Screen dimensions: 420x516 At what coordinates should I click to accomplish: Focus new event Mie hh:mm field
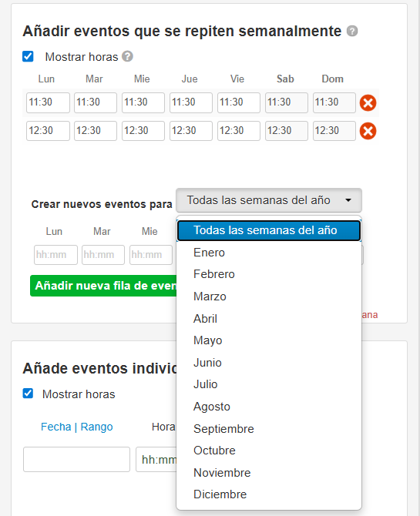pyautogui.click(x=151, y=255)
